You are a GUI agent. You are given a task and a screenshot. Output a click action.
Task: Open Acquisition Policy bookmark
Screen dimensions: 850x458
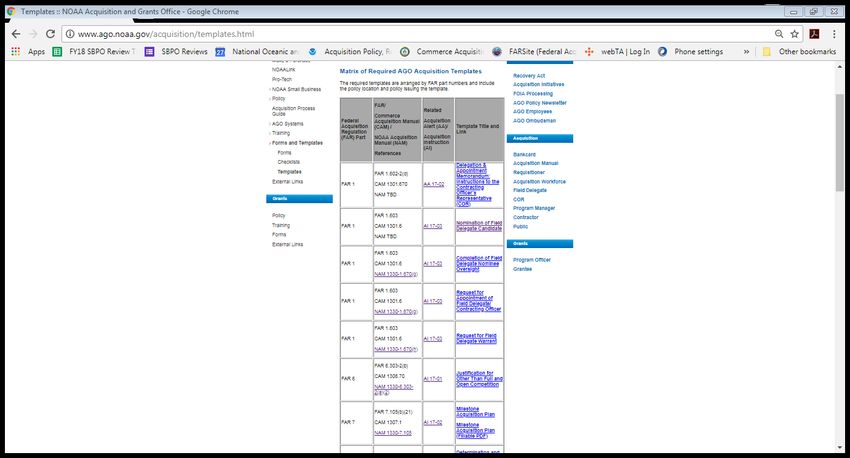click(350, 51)
